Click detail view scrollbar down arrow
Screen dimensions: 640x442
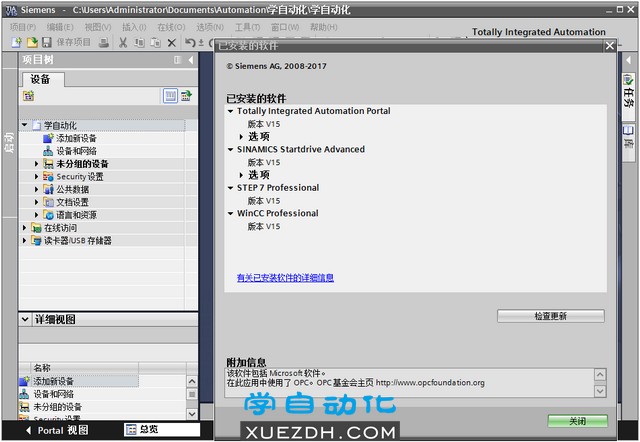click(x=192, y=413)
